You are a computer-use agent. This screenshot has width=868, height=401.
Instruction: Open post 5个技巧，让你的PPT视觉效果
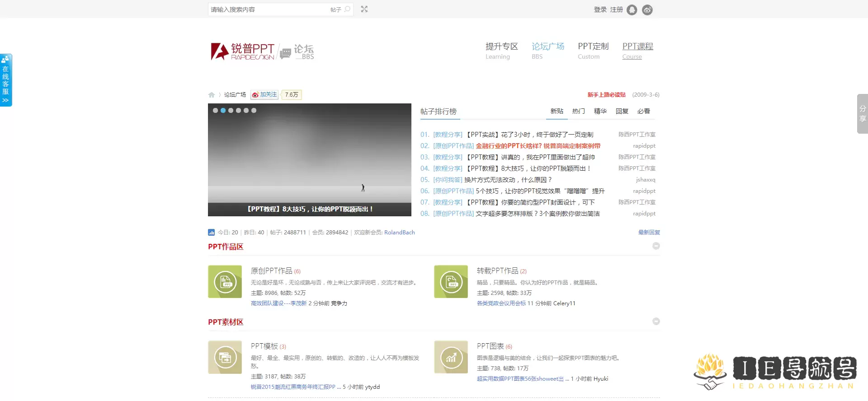pyautogui.click(x=540, y=191)
